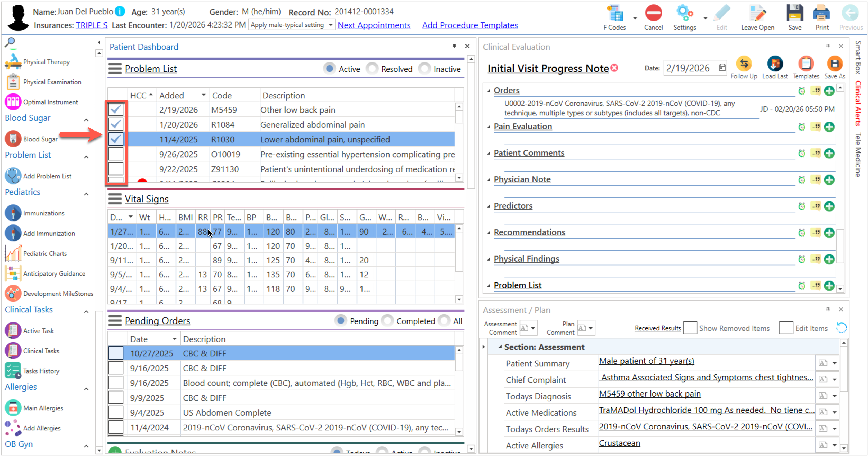Uncheck the Other low back pain checkbox
868x458 pixels.
pyautogui.click(x=116, y=110)
